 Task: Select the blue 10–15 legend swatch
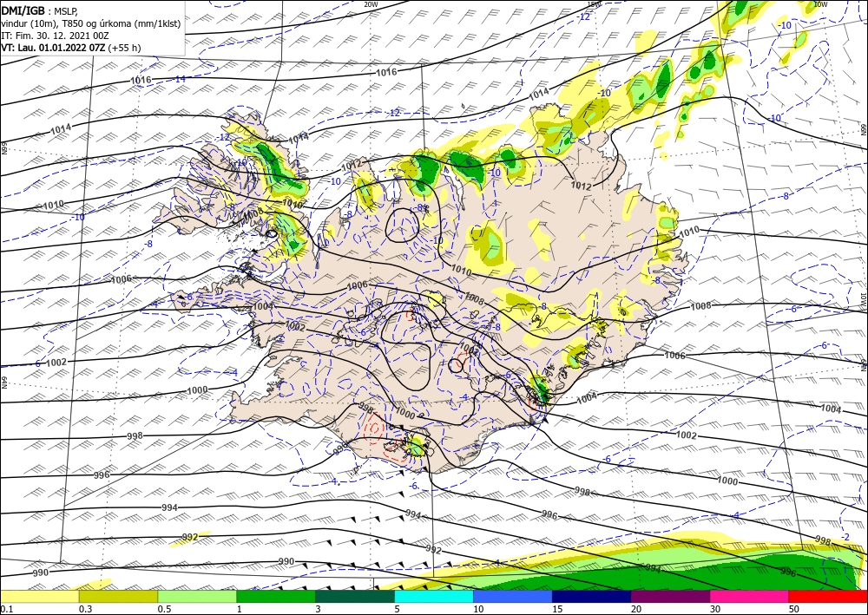click(513, 597)
